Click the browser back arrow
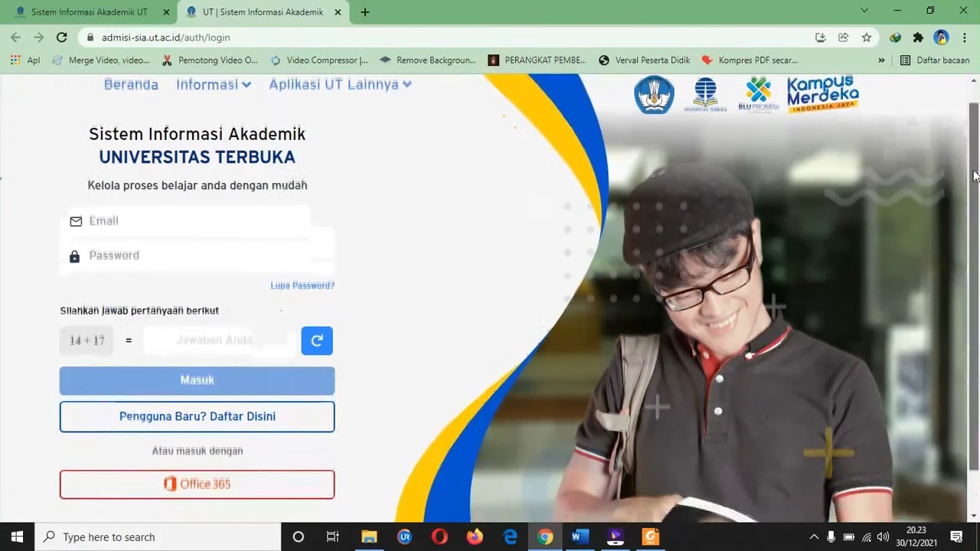Viewport: 980px width, 551px height. 15,37
